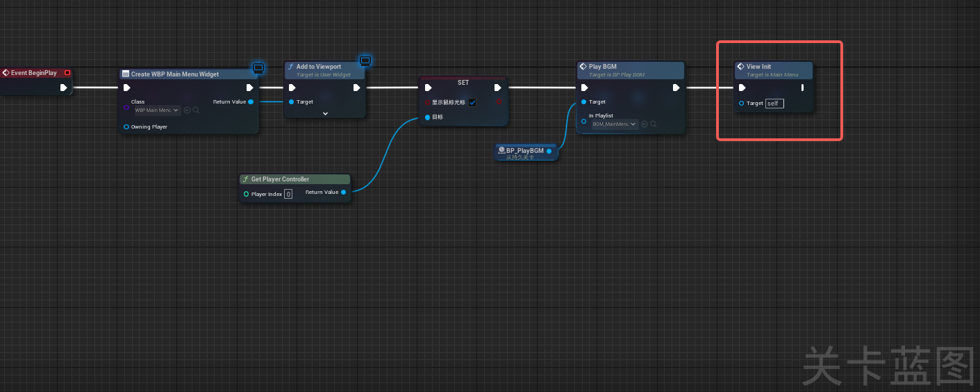The width and height of the screenshot is (980, 392).
Task: Expand the Add to Viewport node advanced pins
Action: pos(325,113)
